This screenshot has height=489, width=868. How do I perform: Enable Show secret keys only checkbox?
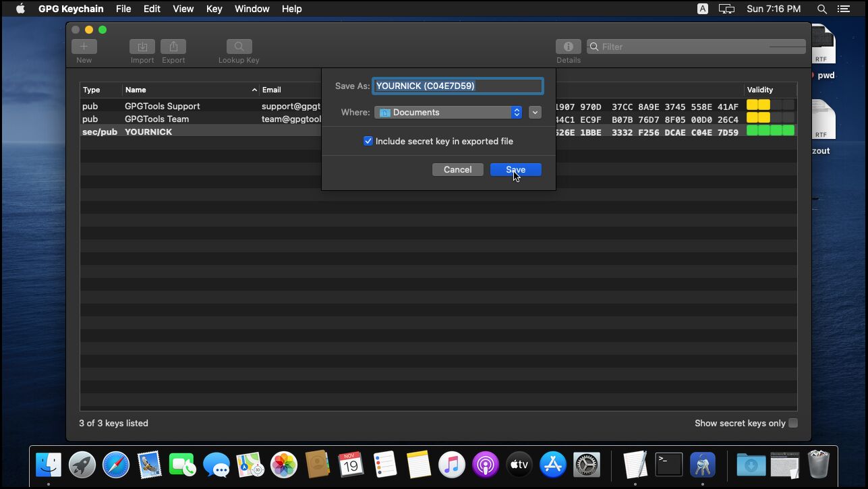pyautogui.click(x=793, y=423)
